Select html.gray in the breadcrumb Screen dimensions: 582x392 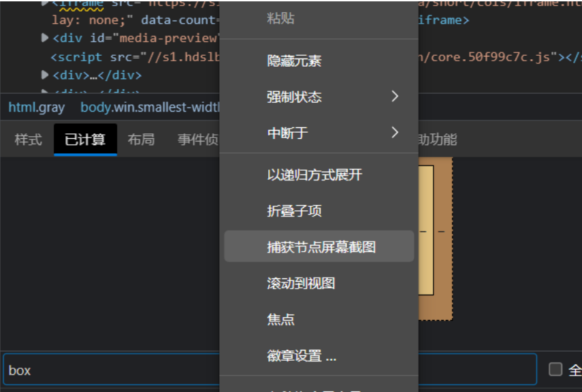(36, 108)
